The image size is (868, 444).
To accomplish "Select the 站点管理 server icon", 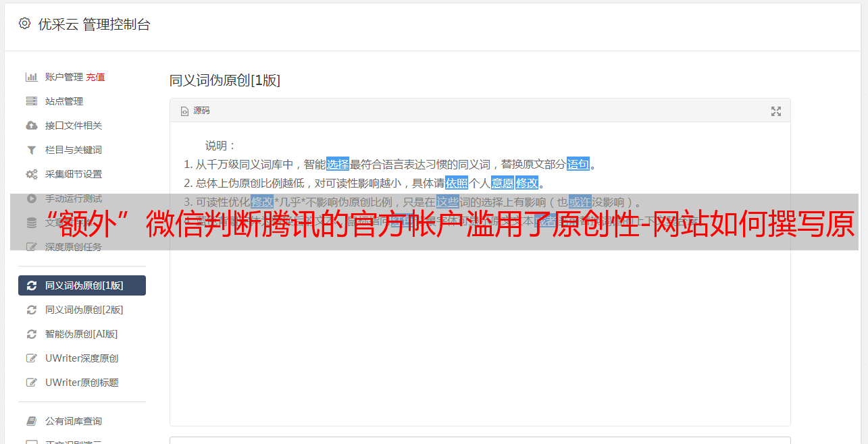I will (31, 101).
